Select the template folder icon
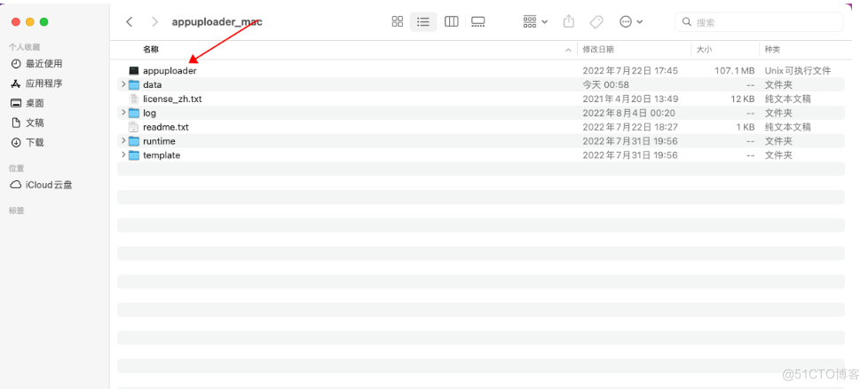This screenshot has height=389, width=868. tap(133, 155)
